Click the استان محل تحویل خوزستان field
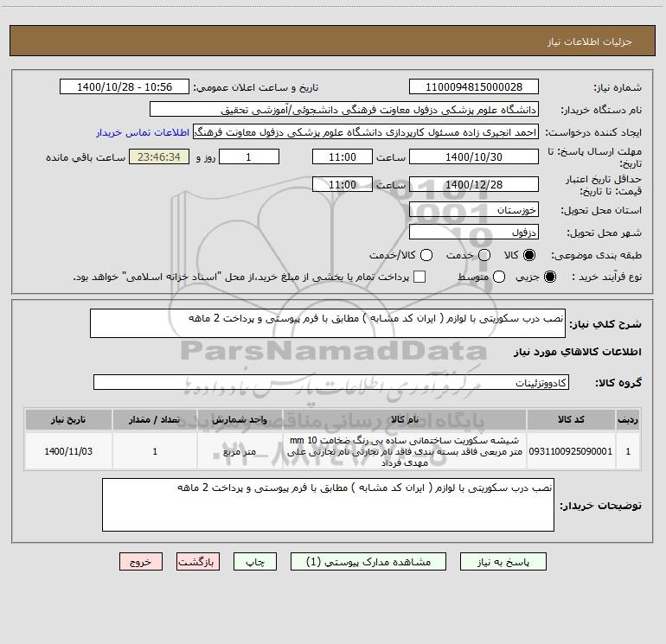 pyautogui.click(x=474, y=210)
